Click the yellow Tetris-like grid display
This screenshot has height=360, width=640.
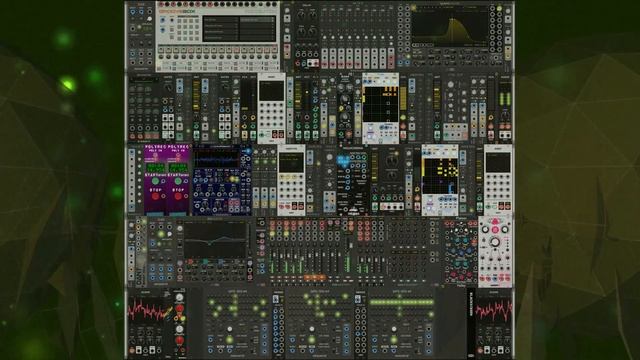440,176
